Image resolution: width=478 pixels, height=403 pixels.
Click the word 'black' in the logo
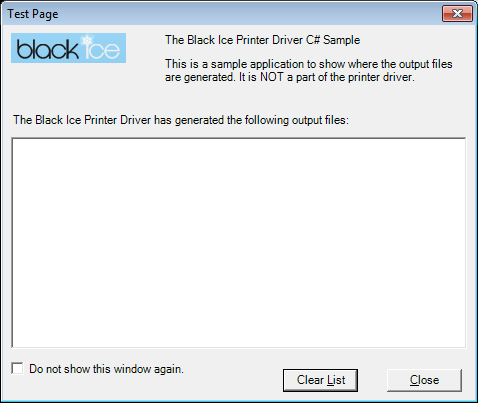tap(47, 49)
